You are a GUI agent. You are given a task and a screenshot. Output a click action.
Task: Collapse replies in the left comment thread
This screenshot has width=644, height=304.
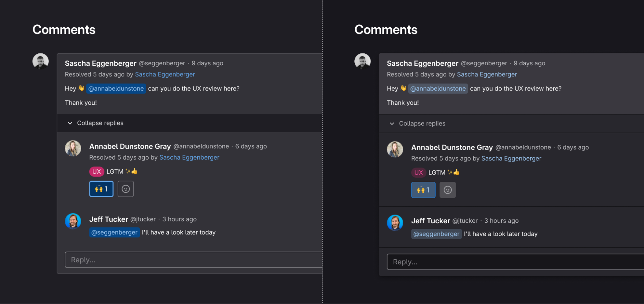100,123
